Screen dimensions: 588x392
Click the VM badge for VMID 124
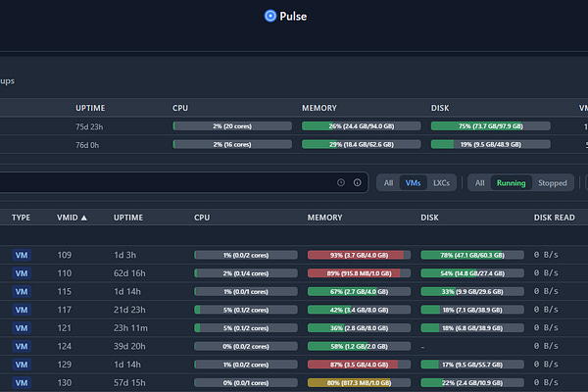pos(22,346)
